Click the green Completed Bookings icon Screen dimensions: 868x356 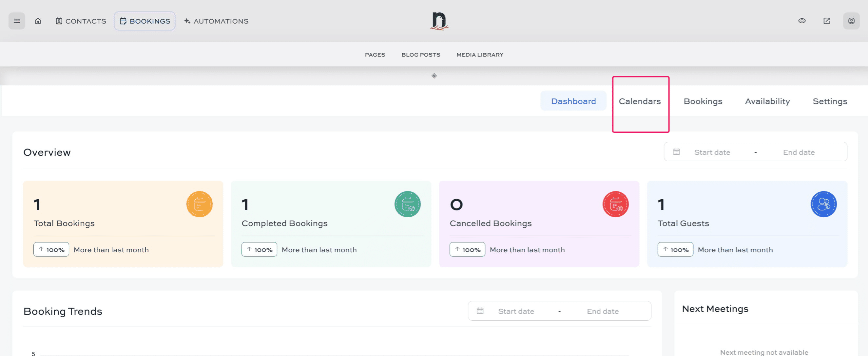click(x=407, y=204)
